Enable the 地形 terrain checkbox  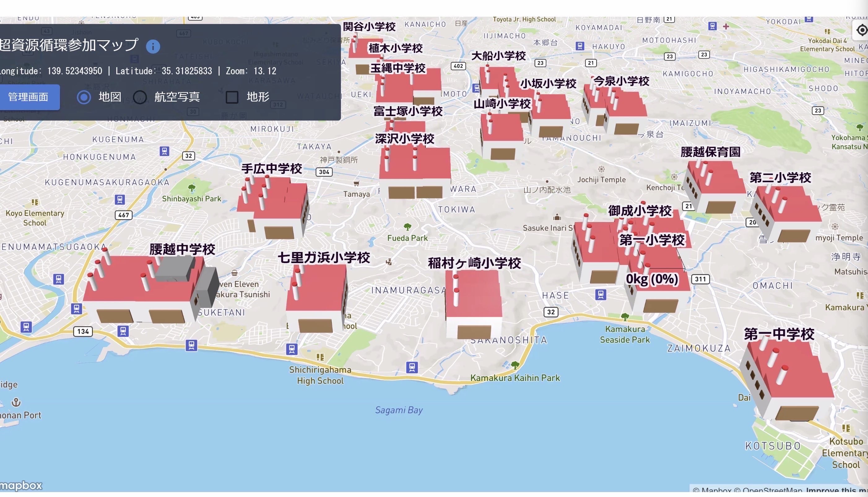pyautogui.click(x=232, y=97)
